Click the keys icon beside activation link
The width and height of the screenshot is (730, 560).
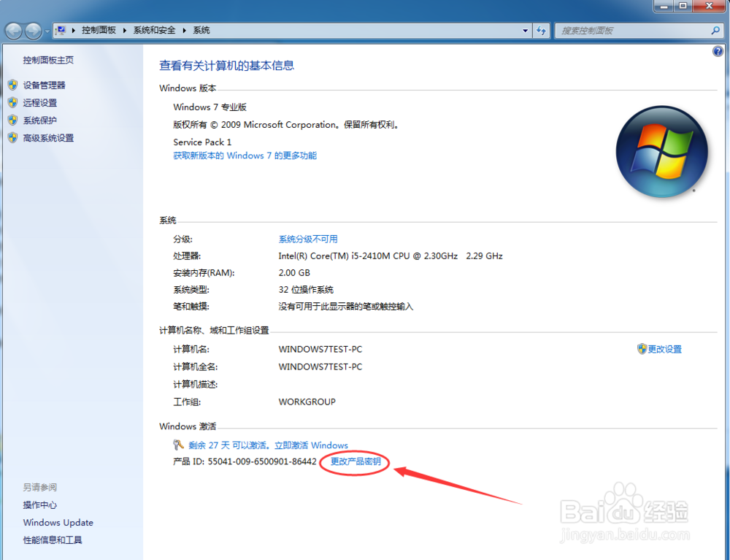coord(178,445)
